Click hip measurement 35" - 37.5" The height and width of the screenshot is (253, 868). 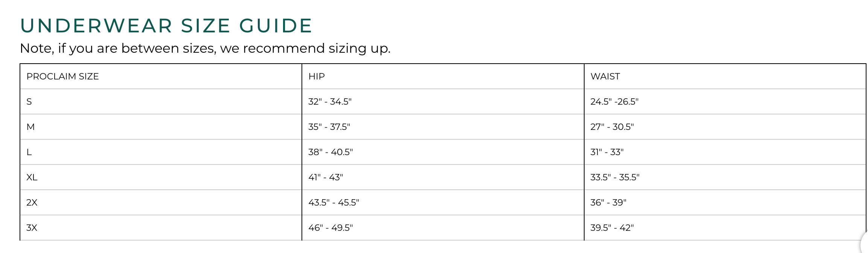click(x=329, y=127)
